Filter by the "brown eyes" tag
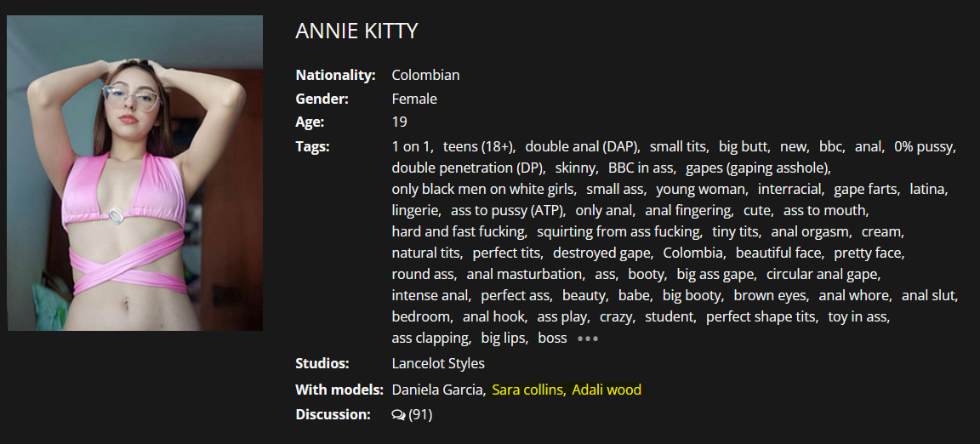This screenshot has width=980, height=444. click(770, 295)
